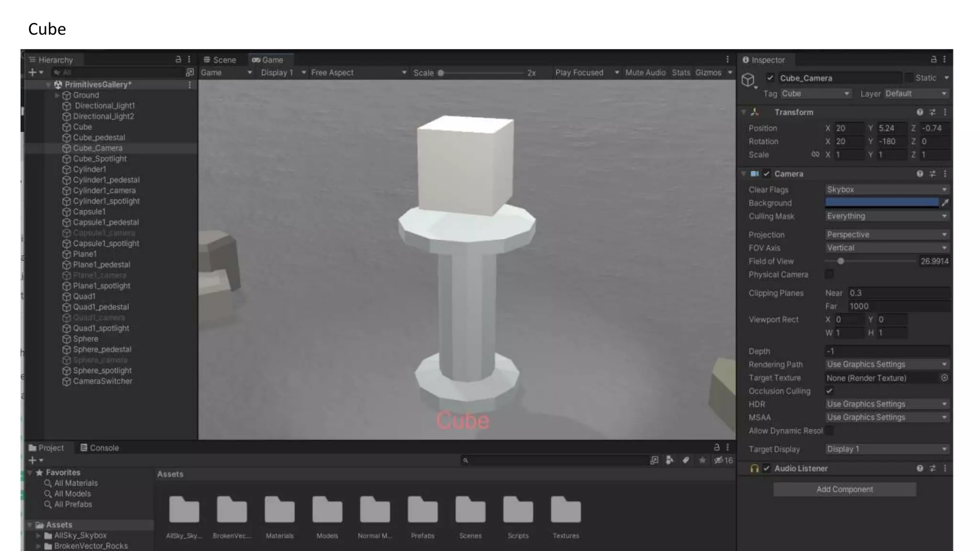
Task: Disable Occlusion Culling checkbox
Action: pyautogui.click(x=829, y=391)
